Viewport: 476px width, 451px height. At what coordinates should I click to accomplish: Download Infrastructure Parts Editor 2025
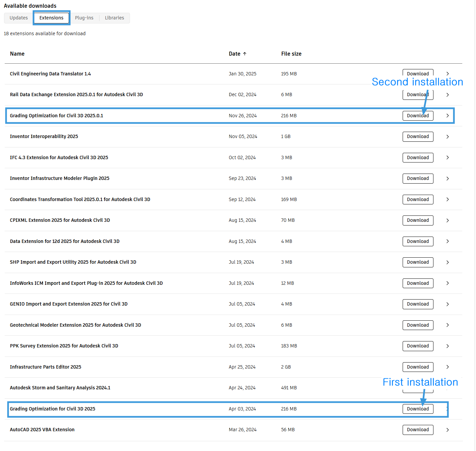coord(418,367)
